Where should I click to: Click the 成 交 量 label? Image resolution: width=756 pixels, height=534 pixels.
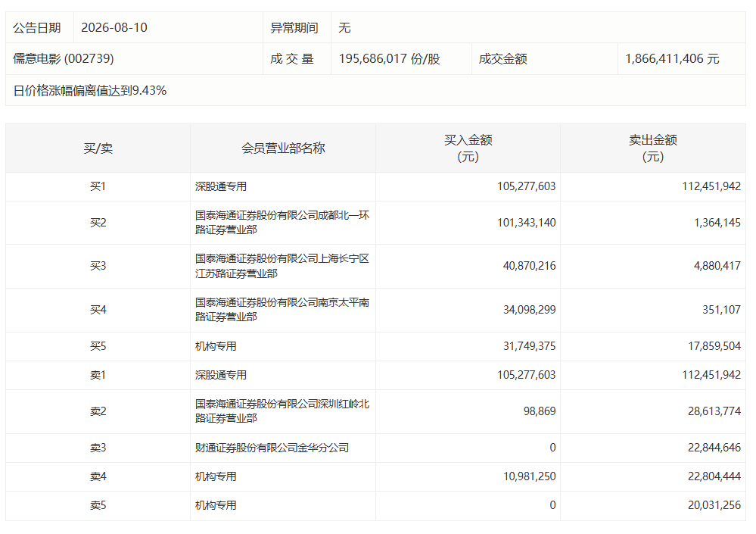point(292,59)
